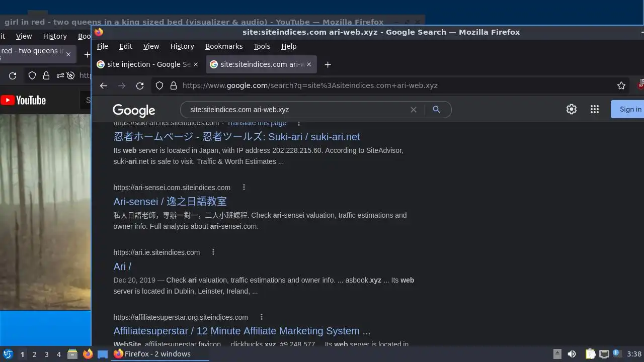Image resolution: width=644 pixels, height=362 pixels.
Task: Open a new tab in the YouTube window
Action: pyautogui.click(x=87, y=54)
